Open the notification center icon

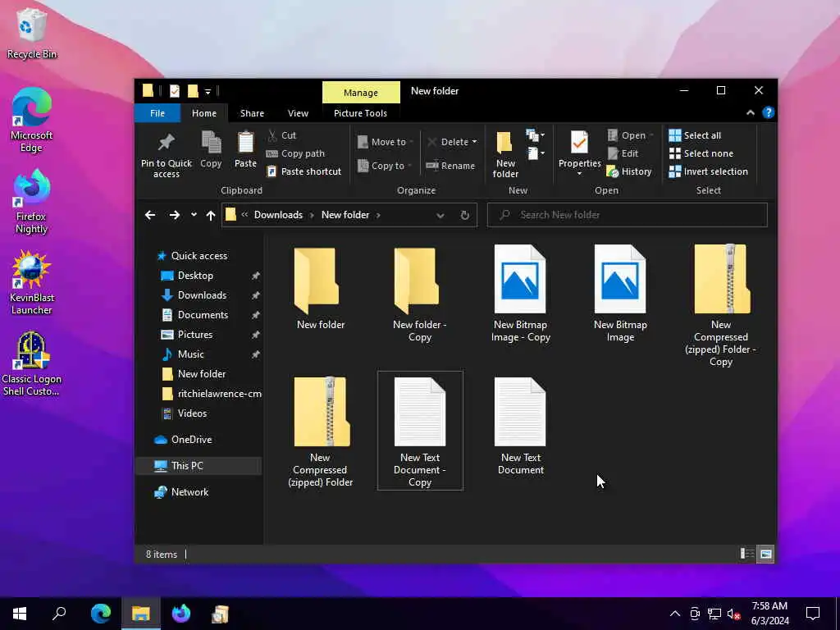pyautogui.click(x=813, y=614)
